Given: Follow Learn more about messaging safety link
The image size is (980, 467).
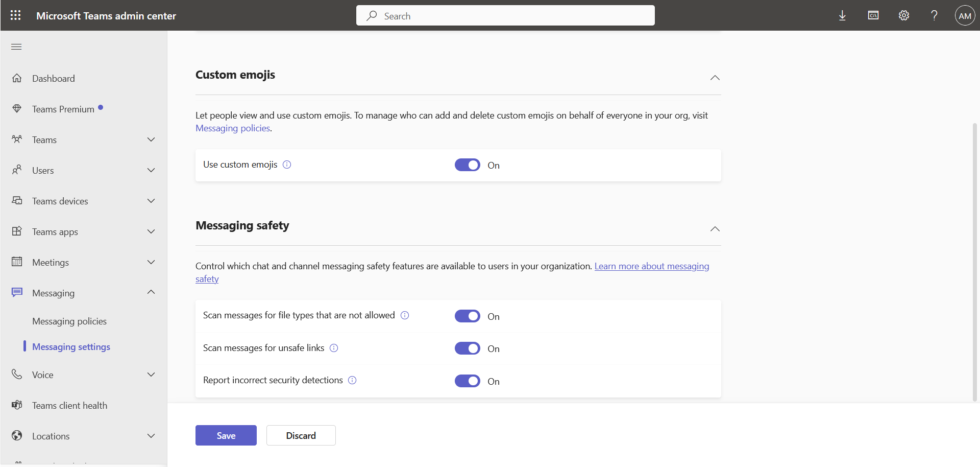Looking at the screenshot, I should (651, 266).
